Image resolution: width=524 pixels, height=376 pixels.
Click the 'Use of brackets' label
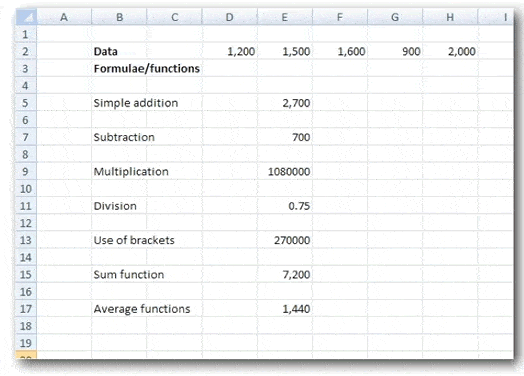(134, 240)
